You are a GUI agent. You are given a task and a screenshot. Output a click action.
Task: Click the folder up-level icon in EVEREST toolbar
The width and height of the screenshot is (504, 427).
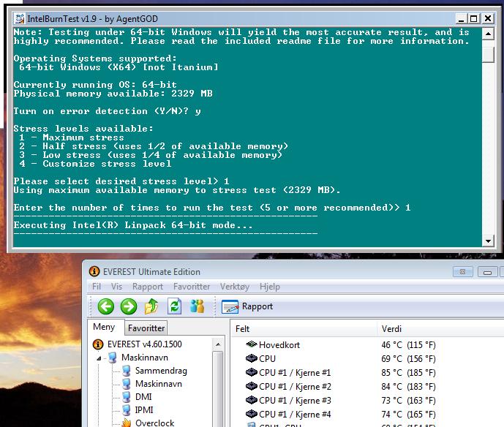[151, 306]
